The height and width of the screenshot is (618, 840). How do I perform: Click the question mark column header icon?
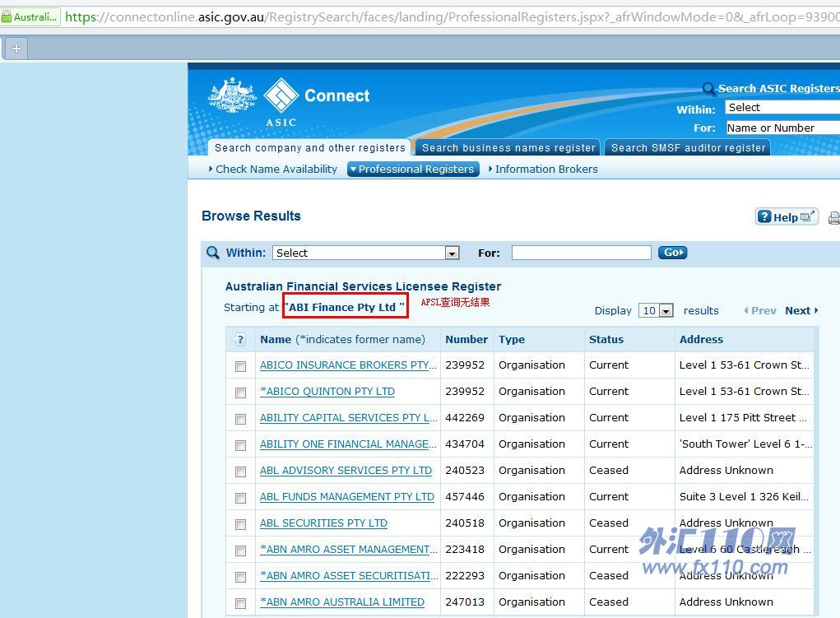240,340
